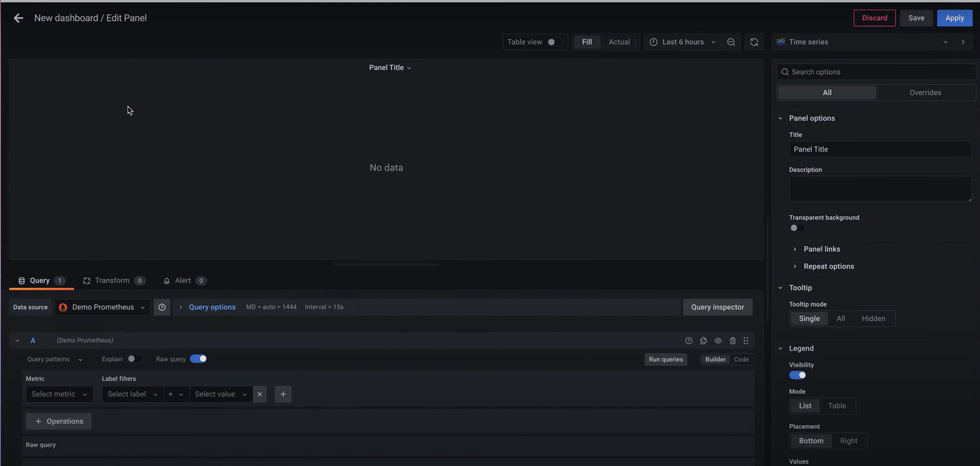This screenshot has height=466, width=980.
Task: Choose List legend mode
Action: pyautogui.click(x=805, y=406)
